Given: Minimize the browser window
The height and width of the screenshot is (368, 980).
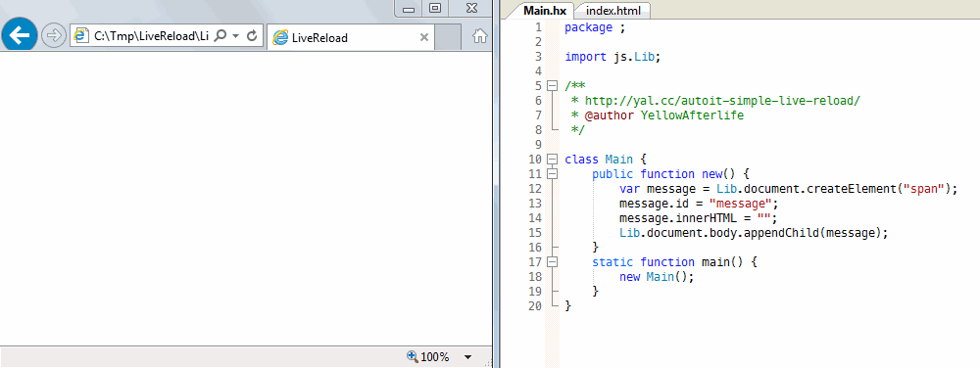Looking at the screenshot, I should pyautogui.click(x=409, y=9).
